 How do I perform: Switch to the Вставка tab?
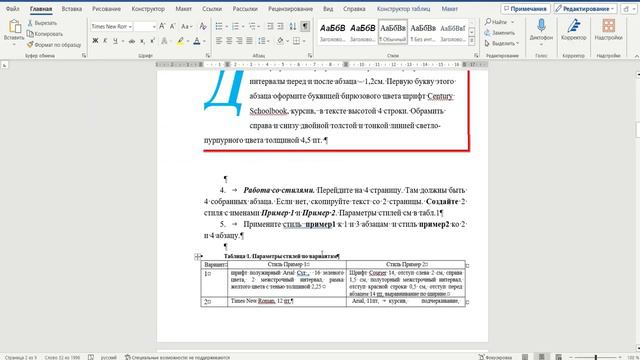click(71, 9)
